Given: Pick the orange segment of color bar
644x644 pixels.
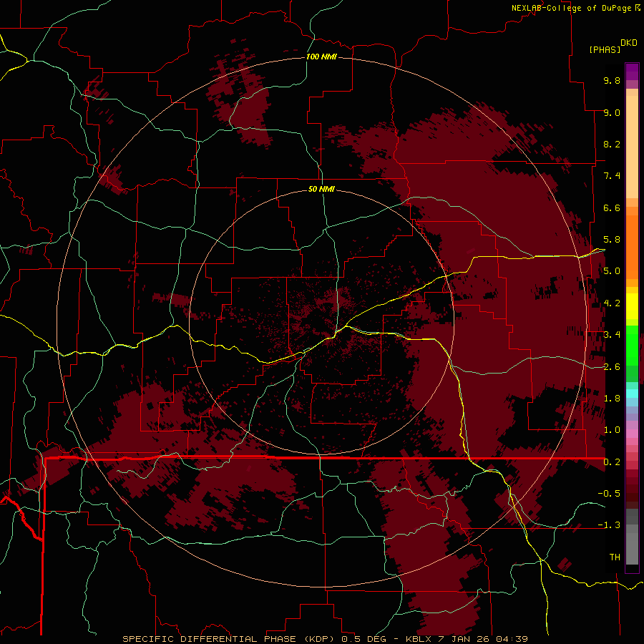Looking at the screenshot, I should click(x=632, y=246).
